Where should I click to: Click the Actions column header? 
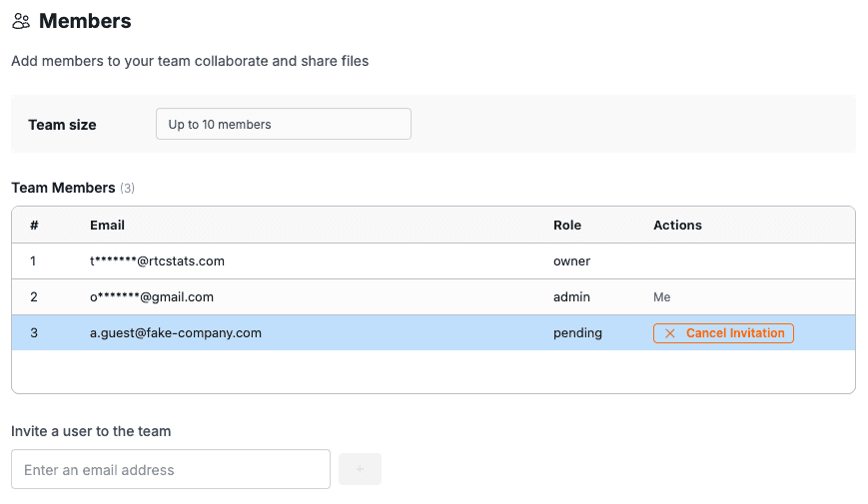coord(677,226)
